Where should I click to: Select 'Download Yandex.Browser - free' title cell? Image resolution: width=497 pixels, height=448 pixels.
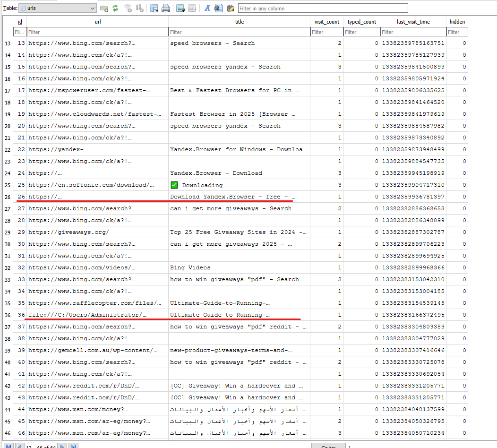click(x=240, y=197)
